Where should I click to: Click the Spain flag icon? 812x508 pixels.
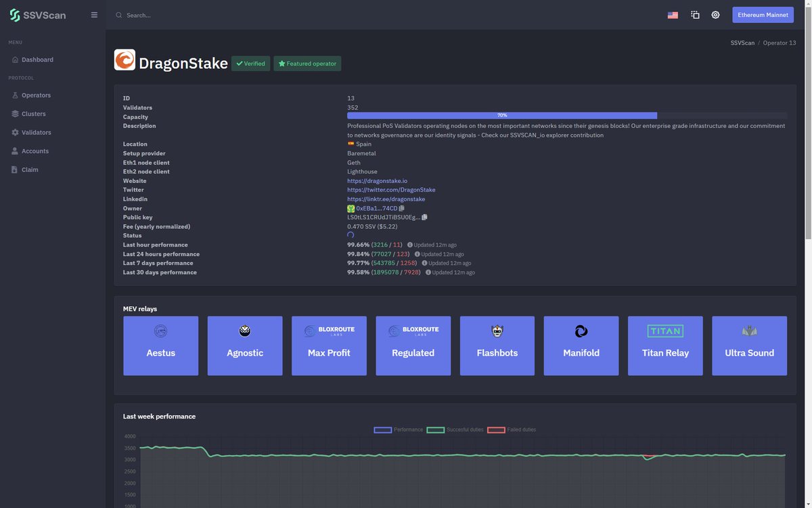coord(351,144)
